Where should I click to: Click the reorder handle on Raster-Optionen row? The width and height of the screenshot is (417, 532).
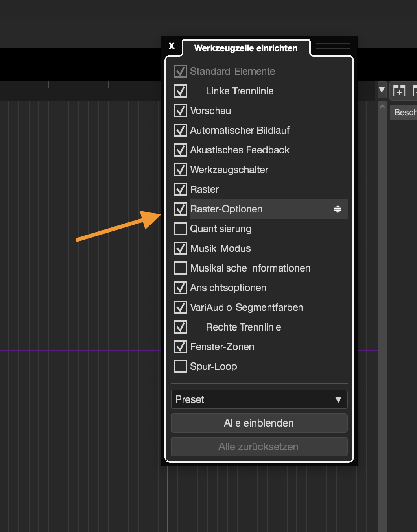338,209
